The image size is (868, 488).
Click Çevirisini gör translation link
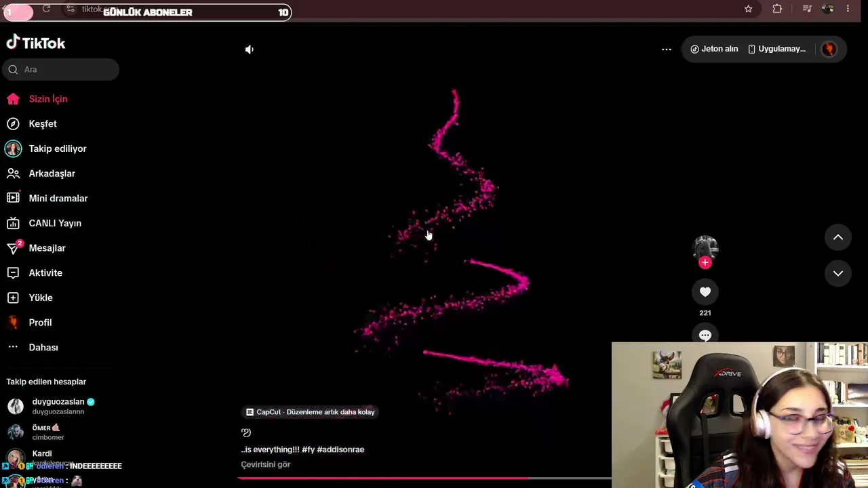coord(266,464)
